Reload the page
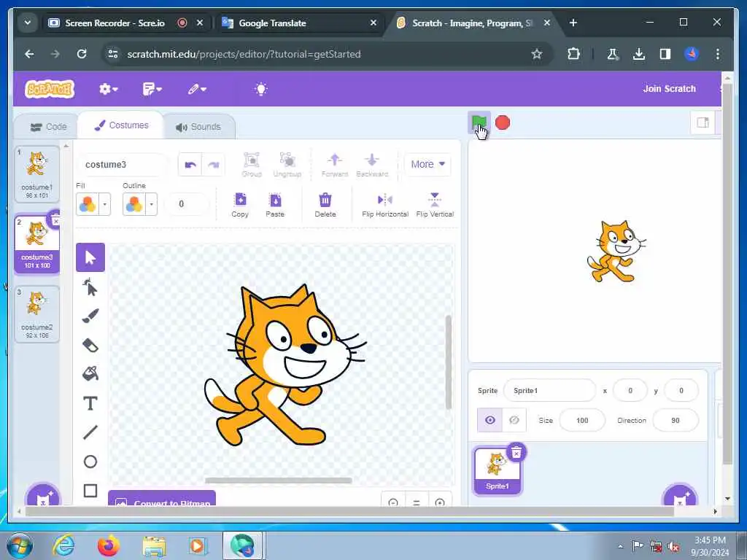The image size is (747, 560). coord(82,54)
